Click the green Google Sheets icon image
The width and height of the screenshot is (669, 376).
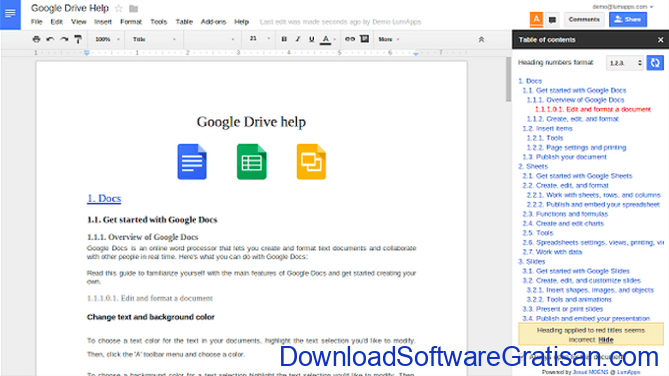tap(252, 162)
